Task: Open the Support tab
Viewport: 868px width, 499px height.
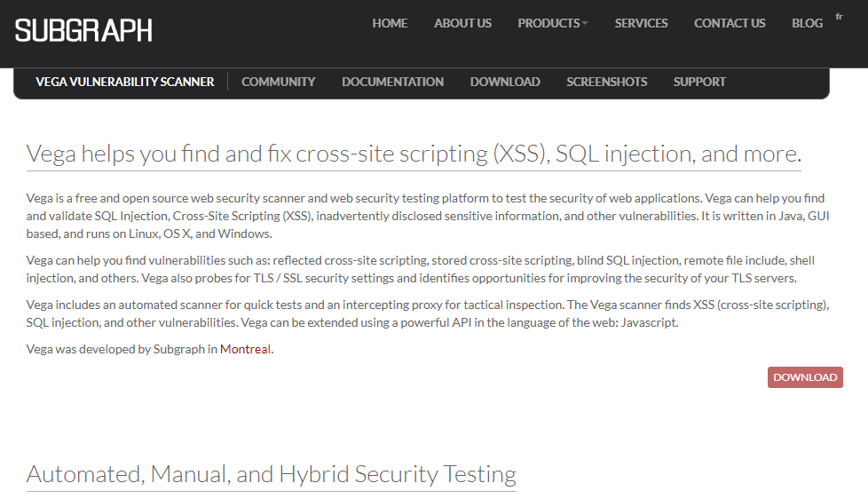Action: coord(699,82)
